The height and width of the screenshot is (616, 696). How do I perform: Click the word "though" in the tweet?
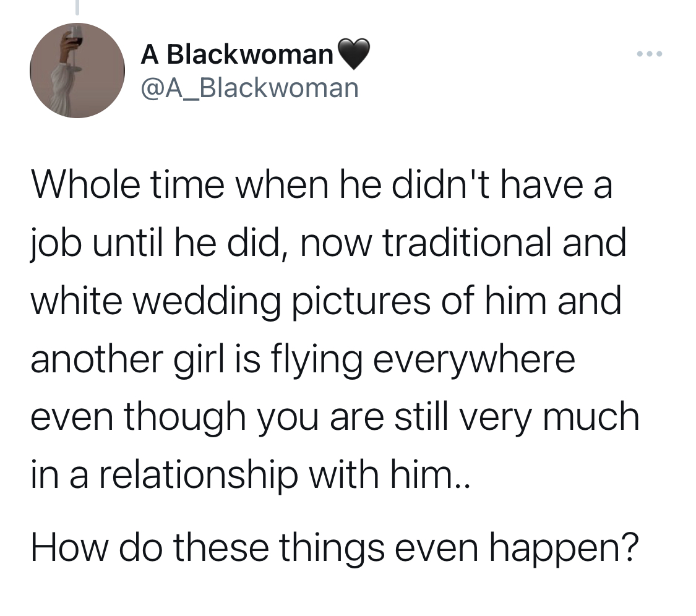pyautogui.click(x=184, y=418)
